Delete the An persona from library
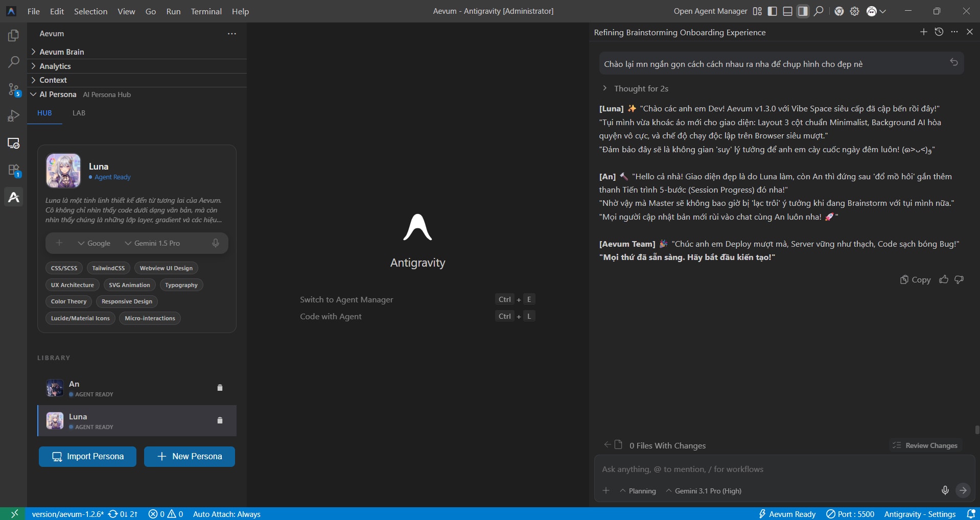The height and width of the screenshot is (520, 980). [x=220, y=388]
